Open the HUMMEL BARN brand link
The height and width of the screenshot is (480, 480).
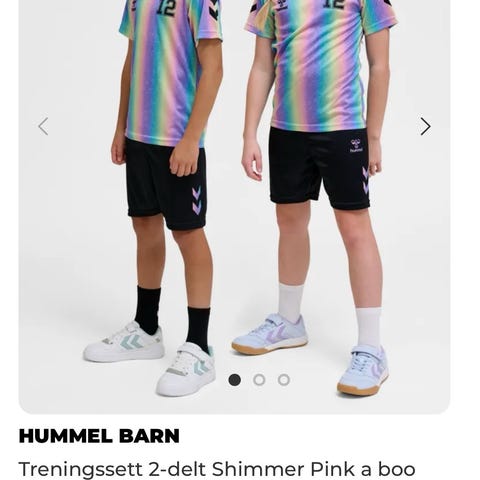click(99, 436)
